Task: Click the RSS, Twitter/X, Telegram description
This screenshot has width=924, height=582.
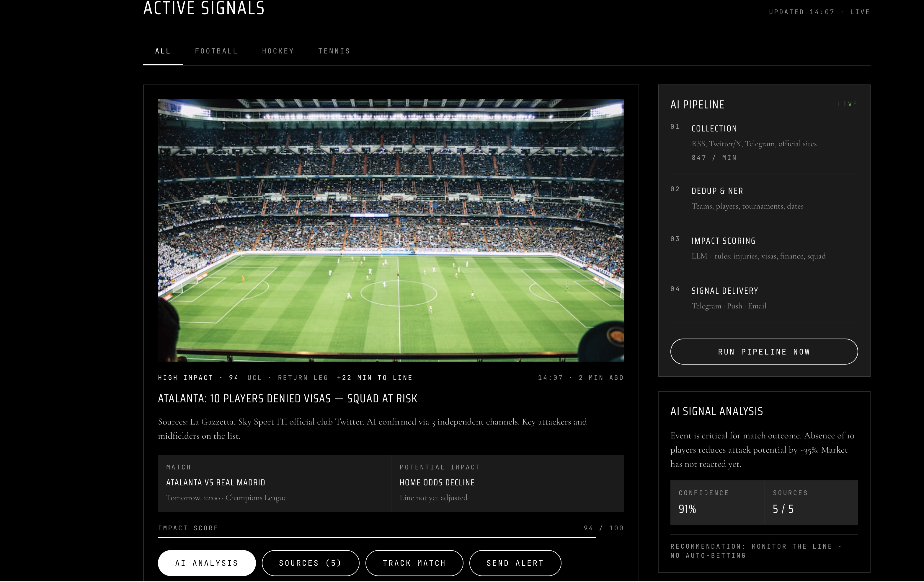Action: coord(754,144)
